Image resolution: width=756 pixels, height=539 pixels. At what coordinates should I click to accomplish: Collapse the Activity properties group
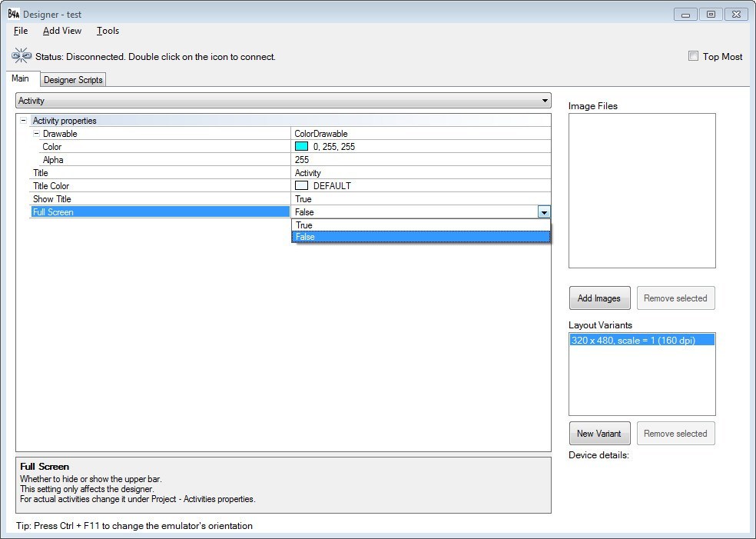pyautogui.click(x=25, y=121)
